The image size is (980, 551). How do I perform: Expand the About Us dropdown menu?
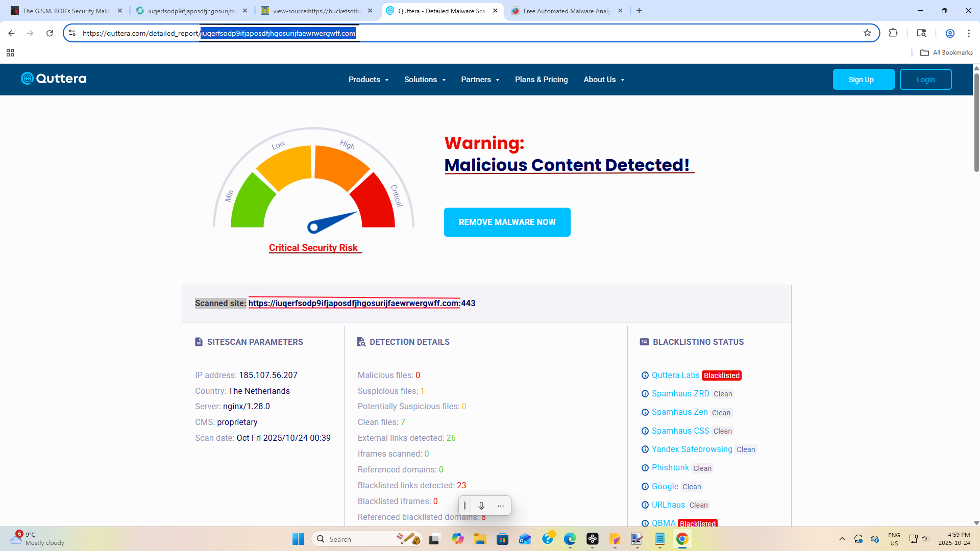coord(604,80)
